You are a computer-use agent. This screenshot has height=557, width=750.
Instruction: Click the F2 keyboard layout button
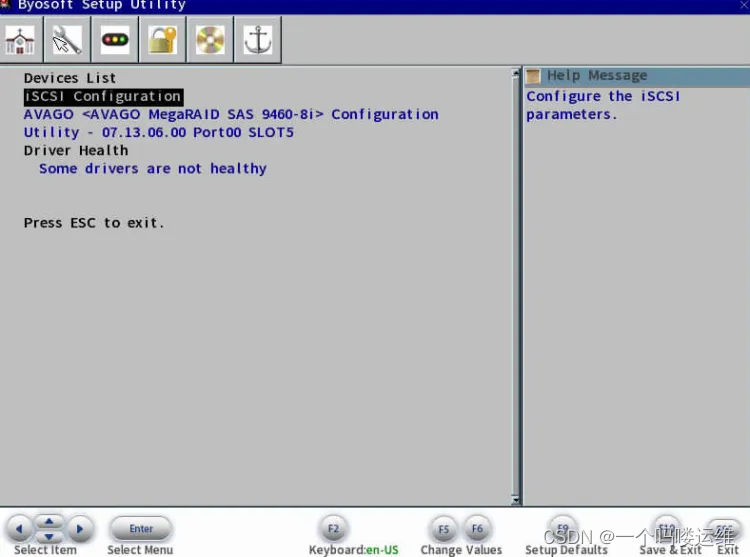pos(333,529)
